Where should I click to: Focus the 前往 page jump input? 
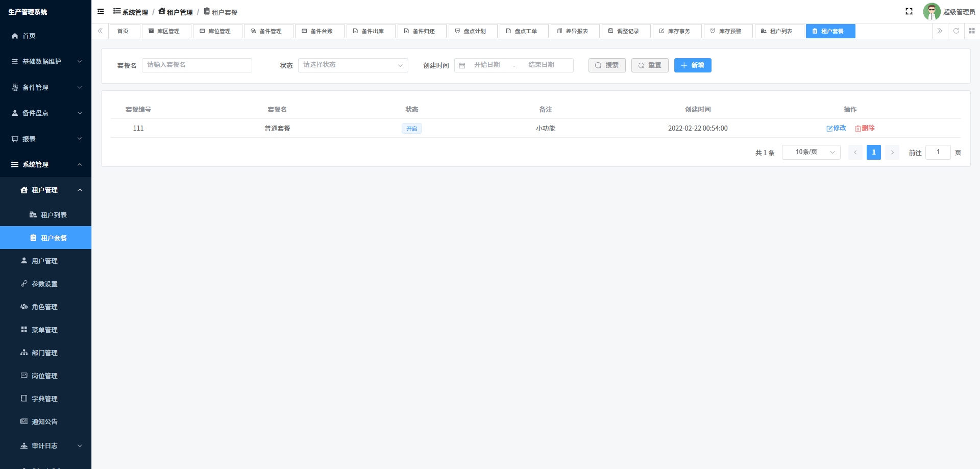[938, 152]
